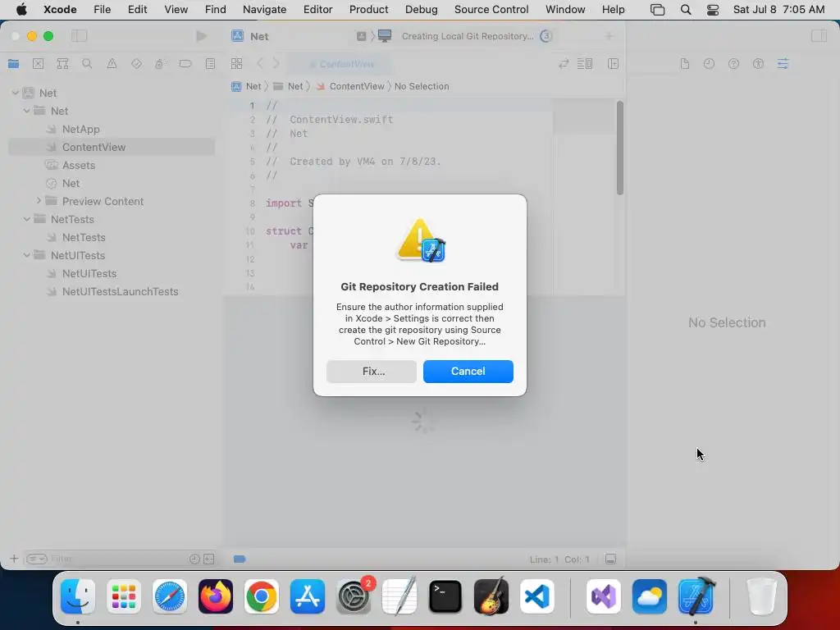Open the project navigator folder icon
The image size is (840, 630).
(13, 64)
